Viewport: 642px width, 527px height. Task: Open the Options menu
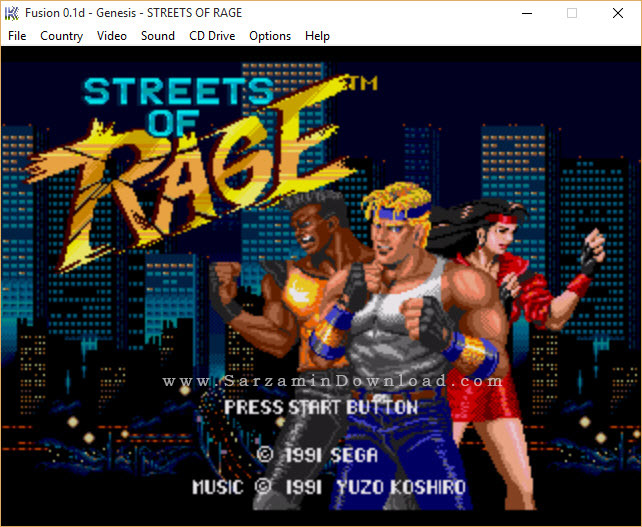(270, 36)
